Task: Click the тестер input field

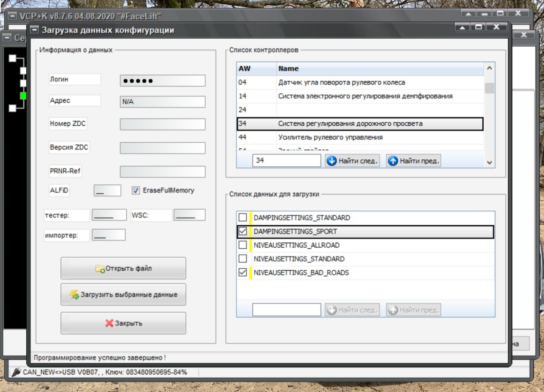Action: [x=109, y=215]
